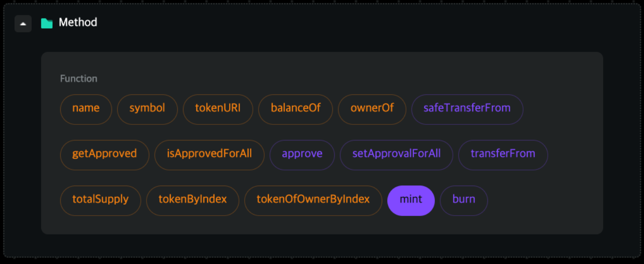
Task: Choose the tokenURI function
Action: [x=218, y=108]
